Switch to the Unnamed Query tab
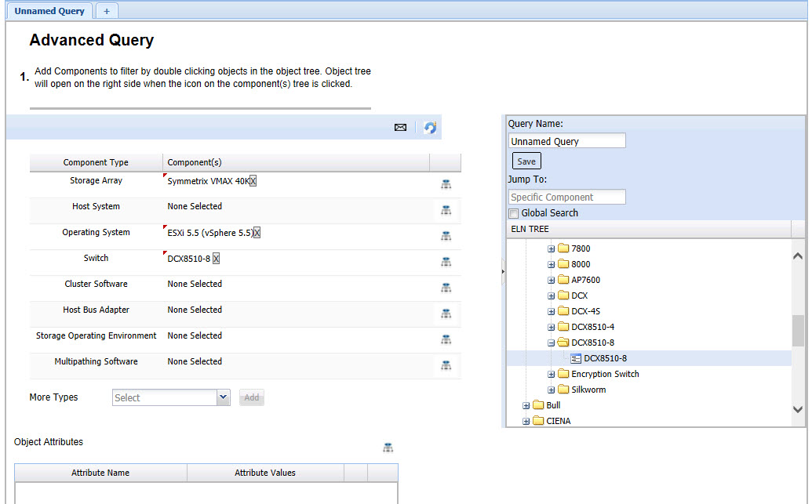 coord(49,11)
